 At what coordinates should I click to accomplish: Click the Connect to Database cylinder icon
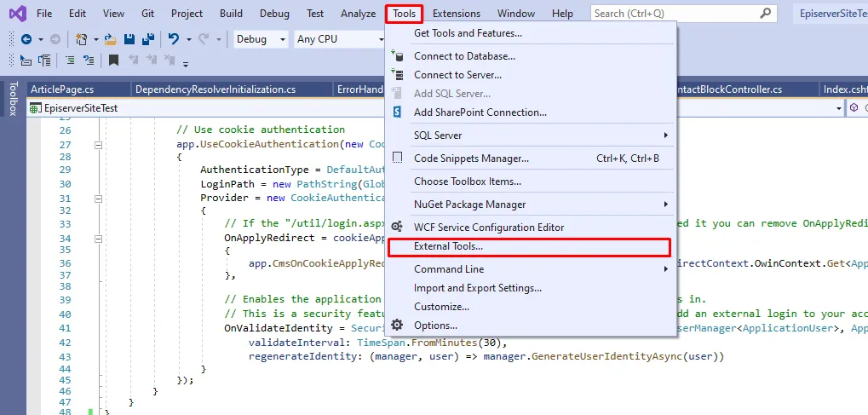397,56
